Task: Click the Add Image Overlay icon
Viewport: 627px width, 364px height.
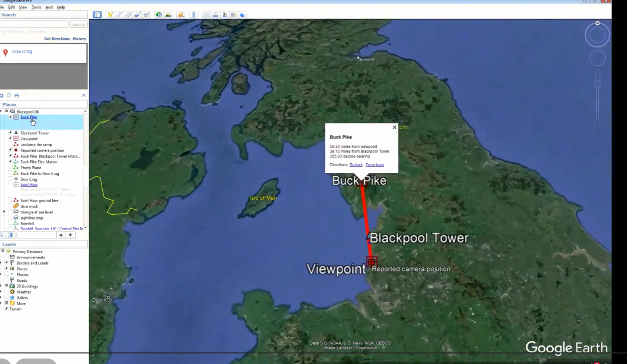Action: [x=137, y=14]
